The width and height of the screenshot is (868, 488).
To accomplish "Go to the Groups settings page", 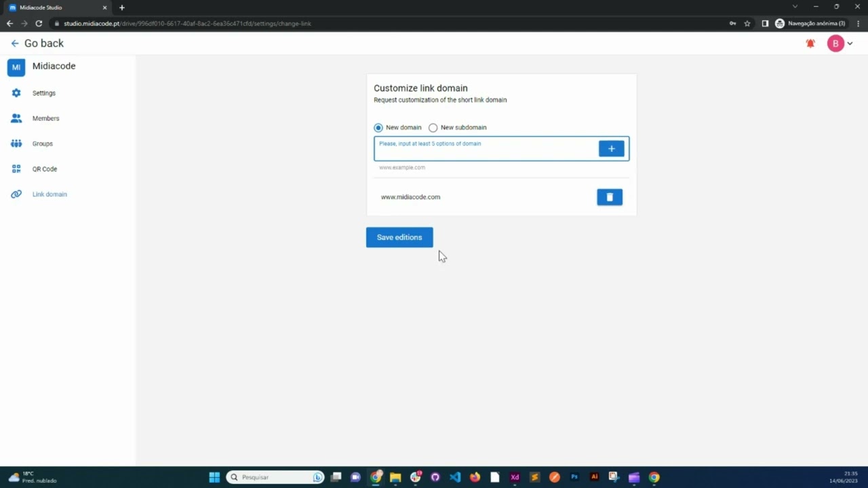I will pyautogui.click(x=42, y=144).
